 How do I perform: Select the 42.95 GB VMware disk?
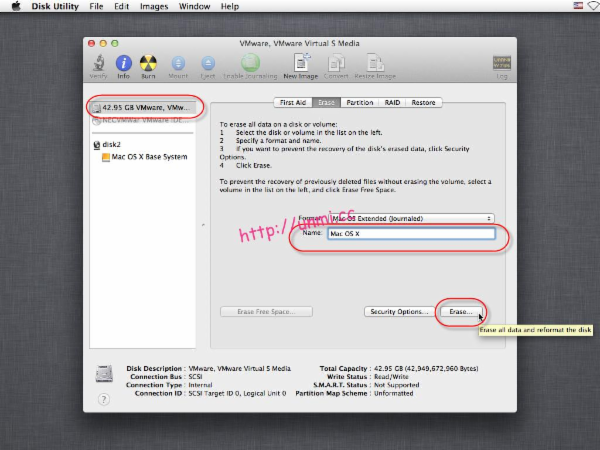pos(142,108)
